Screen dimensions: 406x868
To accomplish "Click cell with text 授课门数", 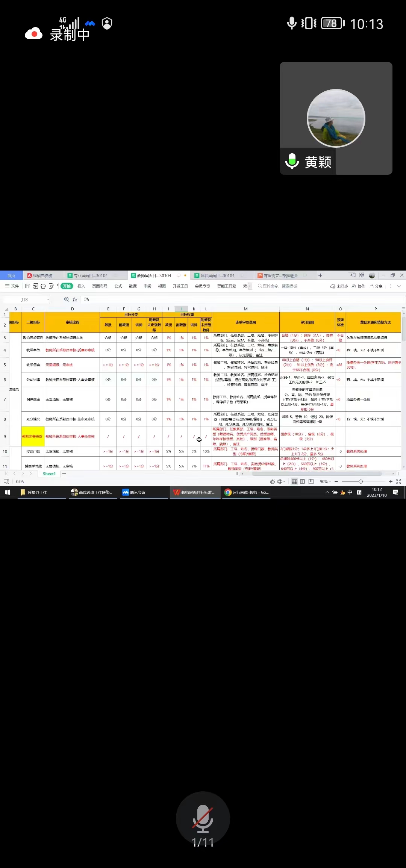I will (33, 451).
